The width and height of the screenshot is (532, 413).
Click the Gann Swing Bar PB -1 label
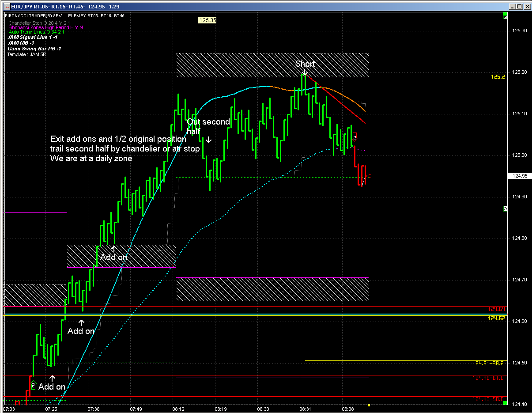[x=34, y=48]
